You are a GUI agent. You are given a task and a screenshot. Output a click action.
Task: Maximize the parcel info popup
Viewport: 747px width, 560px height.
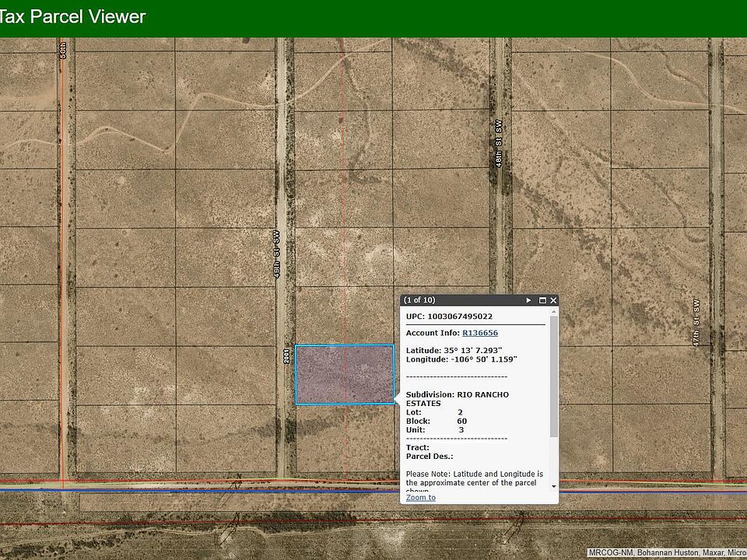tap(542, 300)
